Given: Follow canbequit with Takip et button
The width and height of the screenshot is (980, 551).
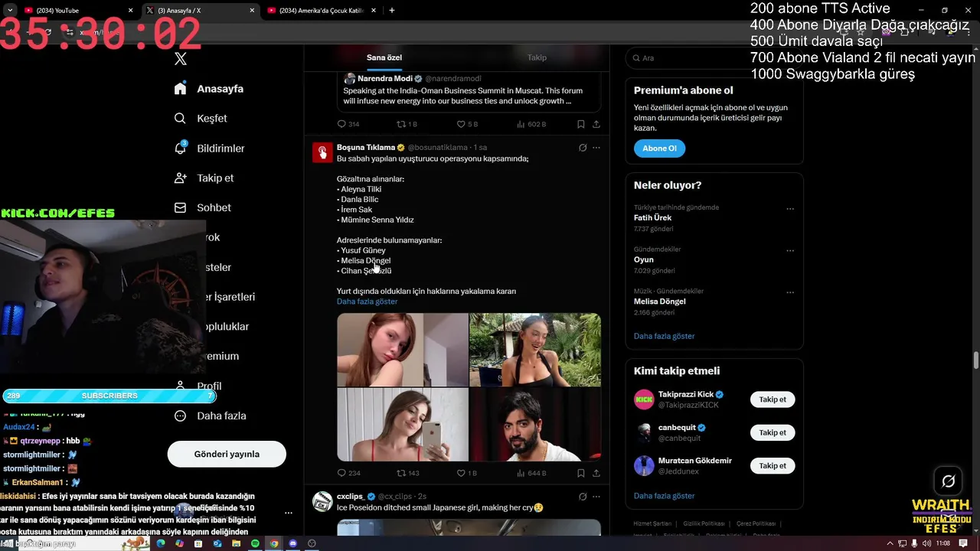Looking at the screenshot, I should (773, 432).
